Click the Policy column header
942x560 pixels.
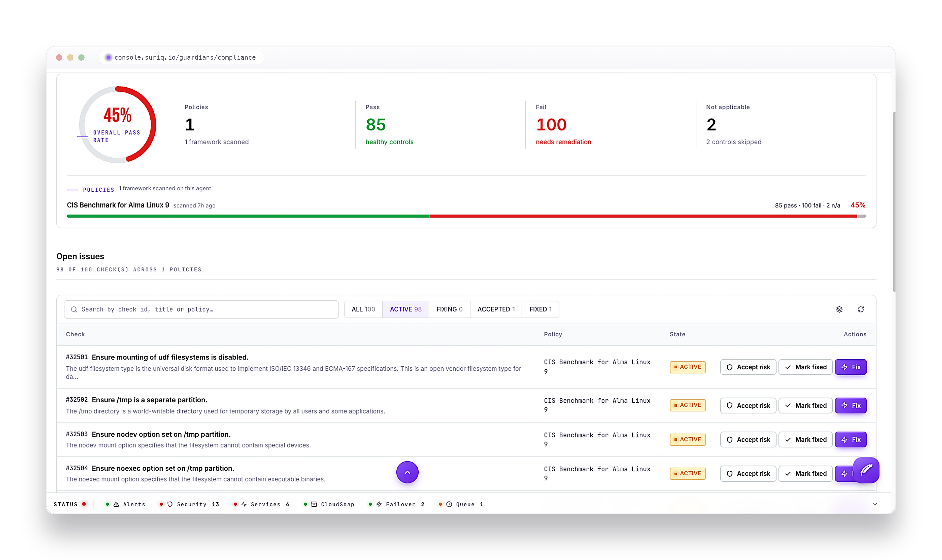tap(553, 334)
